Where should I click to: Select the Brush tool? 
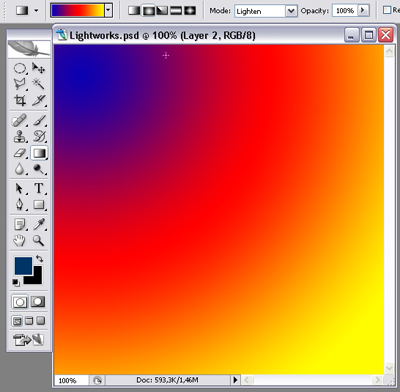(38, 120)
